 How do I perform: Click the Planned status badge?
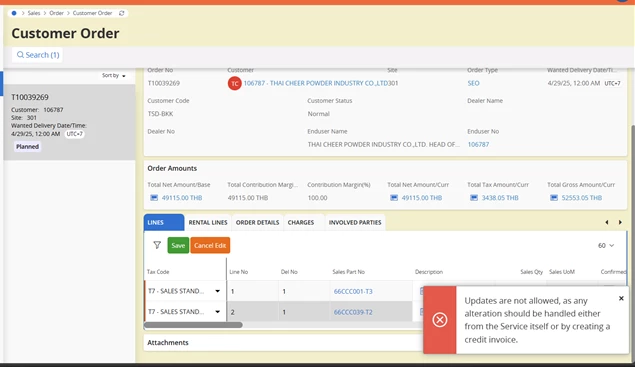28,147
